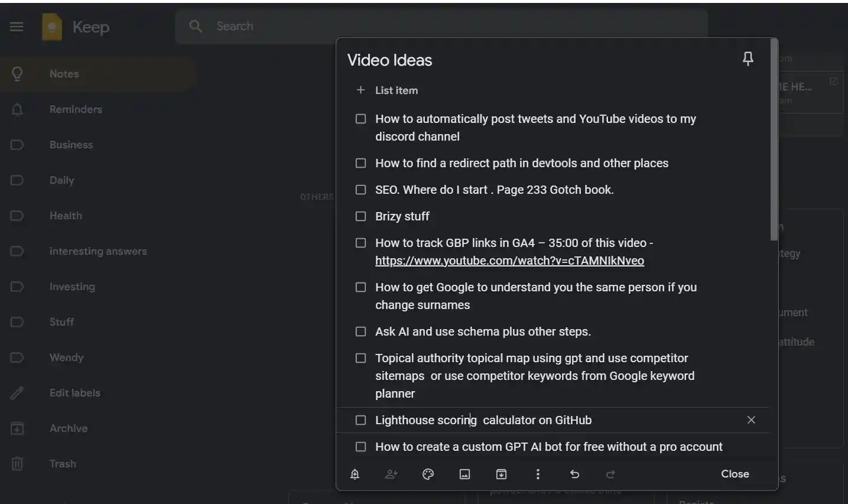Check the redirect path in devtools item

tap(360, 163)
